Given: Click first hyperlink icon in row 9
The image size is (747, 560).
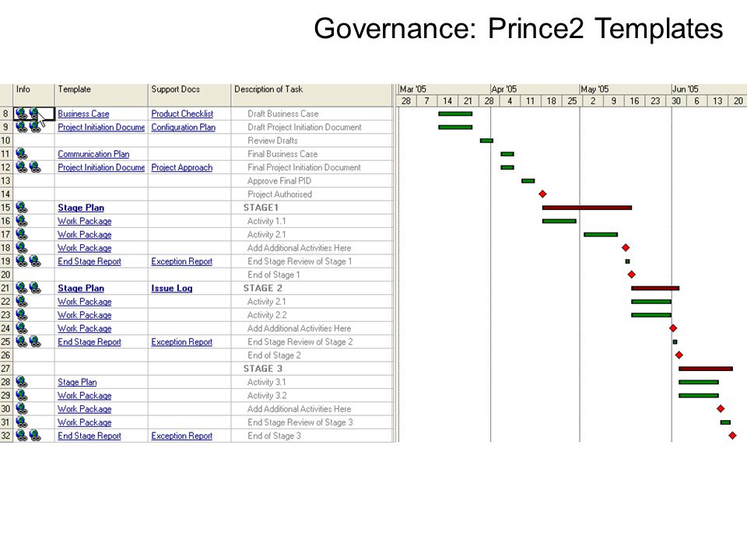Looking at the screenshot, I should 22,127.
